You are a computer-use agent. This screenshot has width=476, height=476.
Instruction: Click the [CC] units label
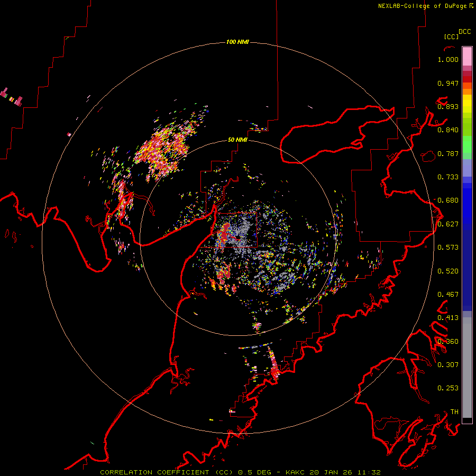[x=451, y=36]
